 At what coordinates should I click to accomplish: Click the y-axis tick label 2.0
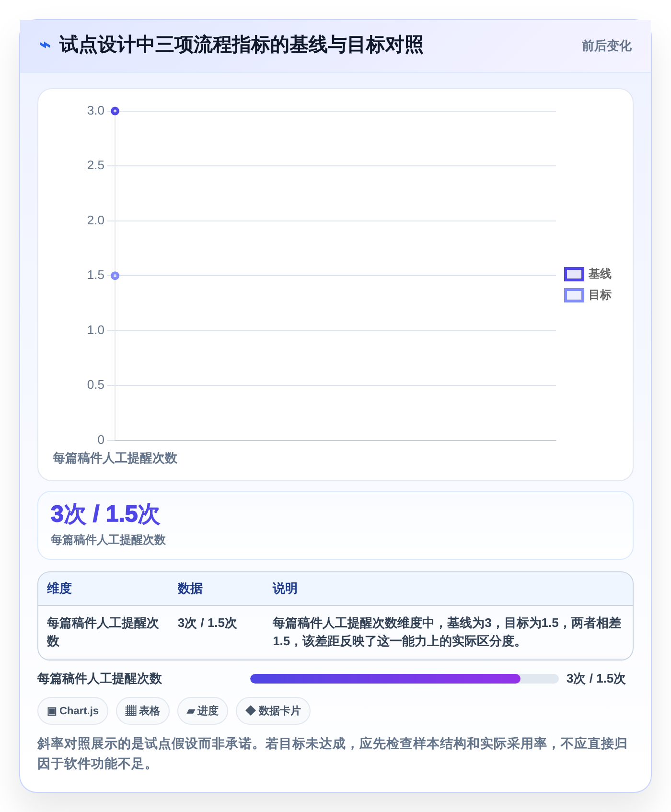coord(96,220)
